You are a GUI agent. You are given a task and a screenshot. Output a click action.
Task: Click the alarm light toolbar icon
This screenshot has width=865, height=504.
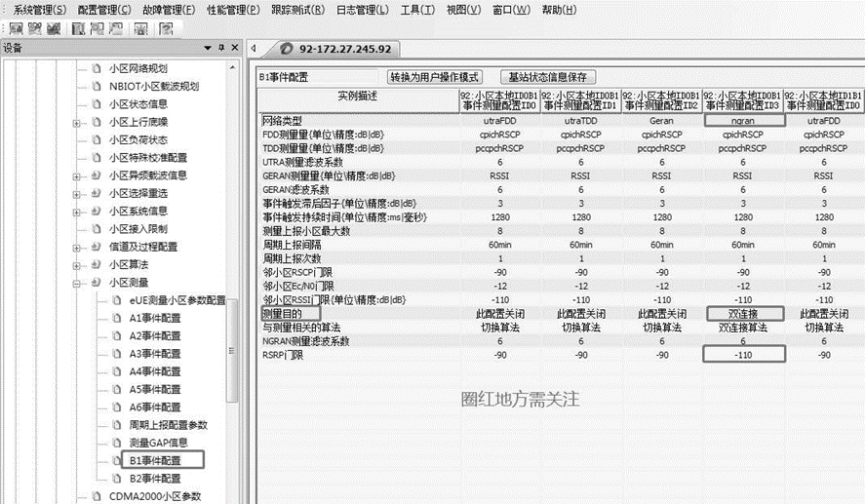click(x=141, y=28)
